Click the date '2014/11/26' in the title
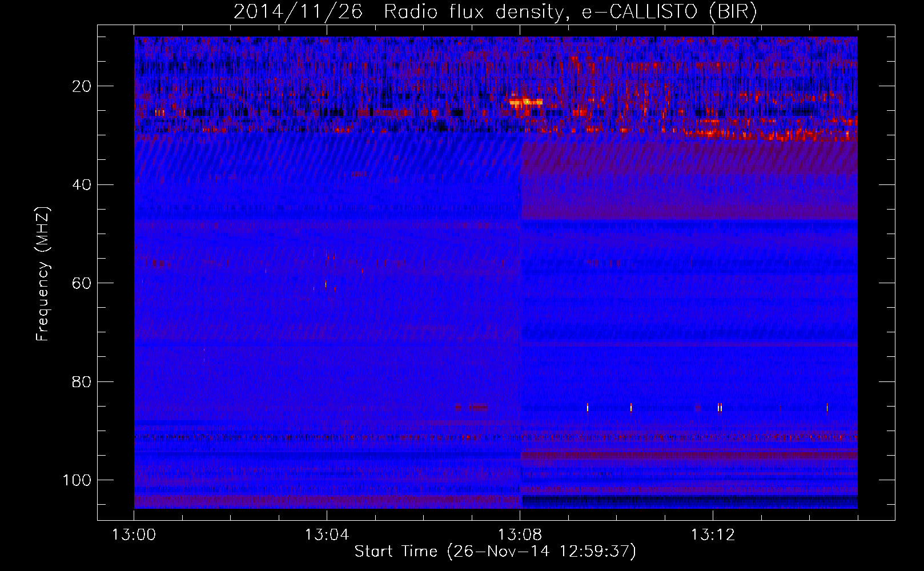 coord(298,12)
